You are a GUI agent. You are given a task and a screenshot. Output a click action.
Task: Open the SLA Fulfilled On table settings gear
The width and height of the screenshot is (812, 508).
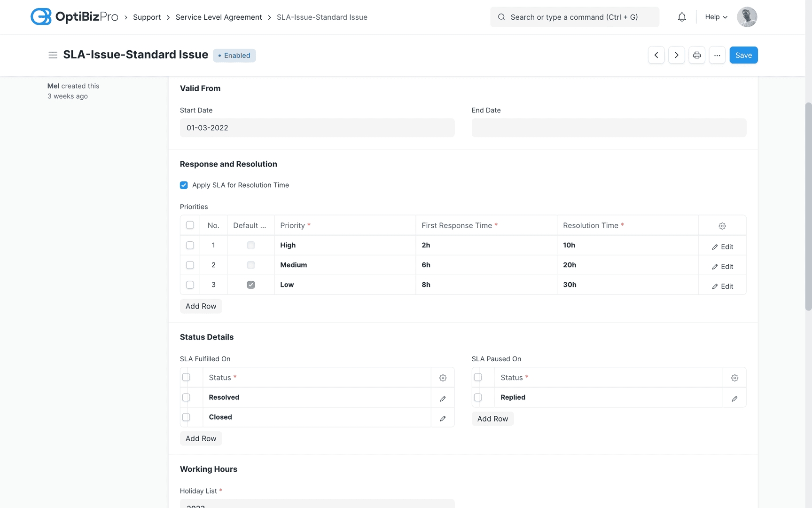(x=443, y=377)
